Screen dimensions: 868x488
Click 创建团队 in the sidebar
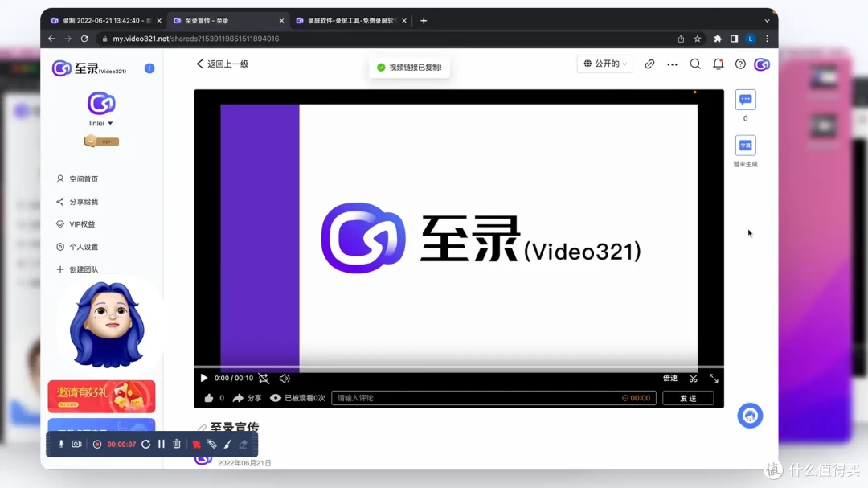pyautogui.click(x=77, y=269)
